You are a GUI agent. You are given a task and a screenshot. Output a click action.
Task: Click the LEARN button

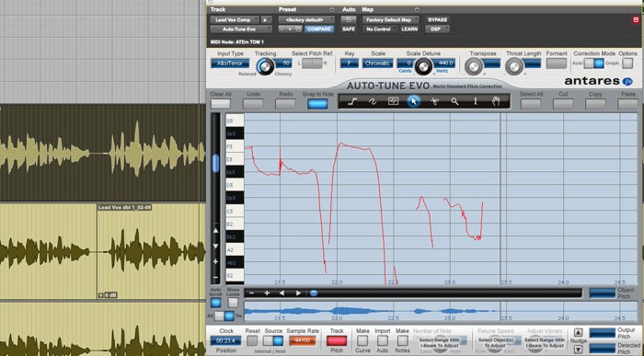click(409, 29)
